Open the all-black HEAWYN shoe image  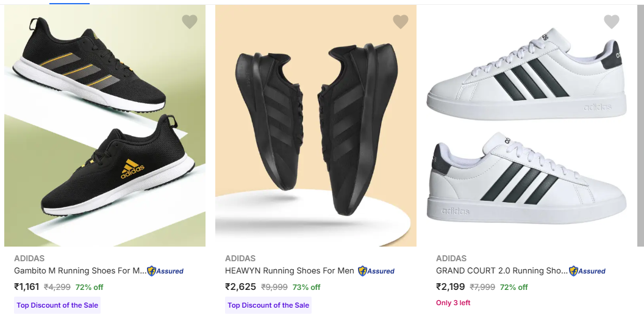pos(316,126)
